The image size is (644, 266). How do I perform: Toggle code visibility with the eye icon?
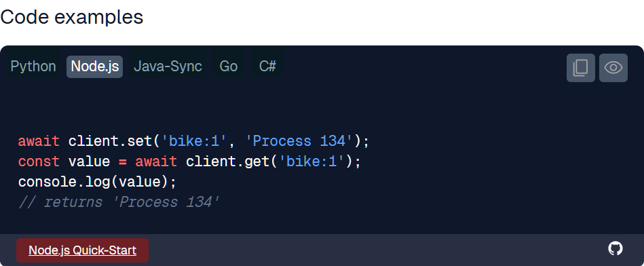pos(613,68)
